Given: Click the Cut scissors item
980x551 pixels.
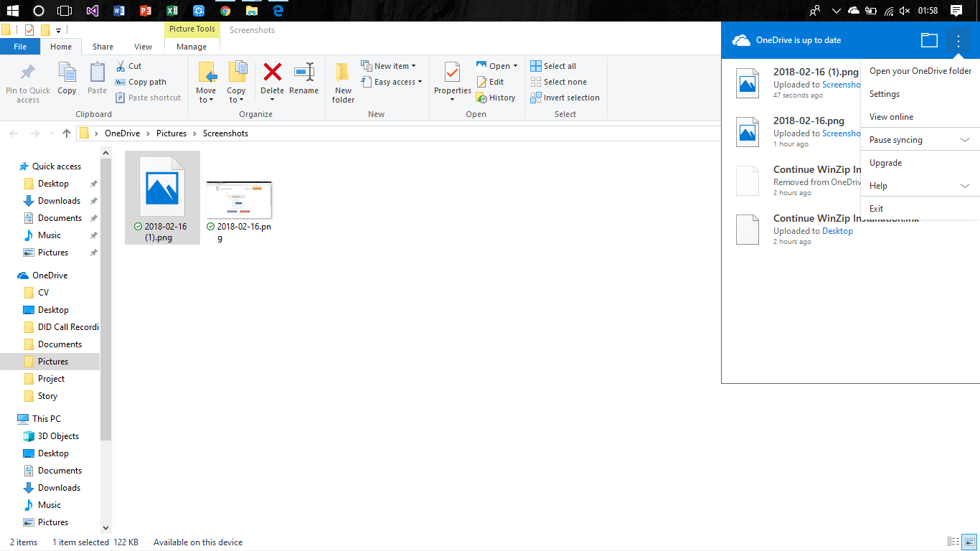Looking at the screenshot, I should [x=128, y=66].
